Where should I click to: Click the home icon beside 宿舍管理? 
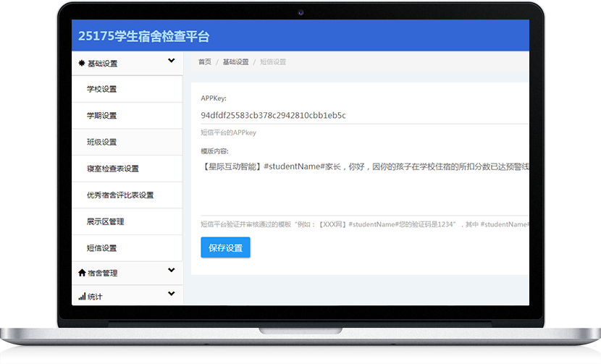pos(82,273)
